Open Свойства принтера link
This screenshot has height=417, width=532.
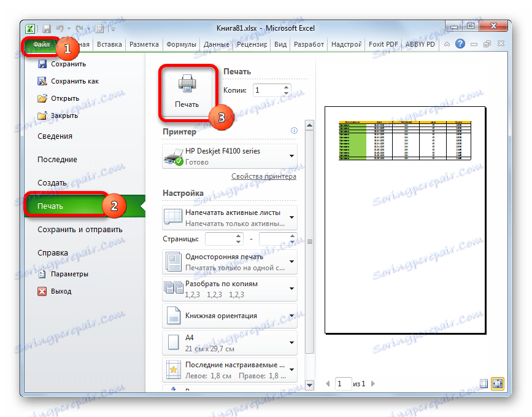(264, 176)
